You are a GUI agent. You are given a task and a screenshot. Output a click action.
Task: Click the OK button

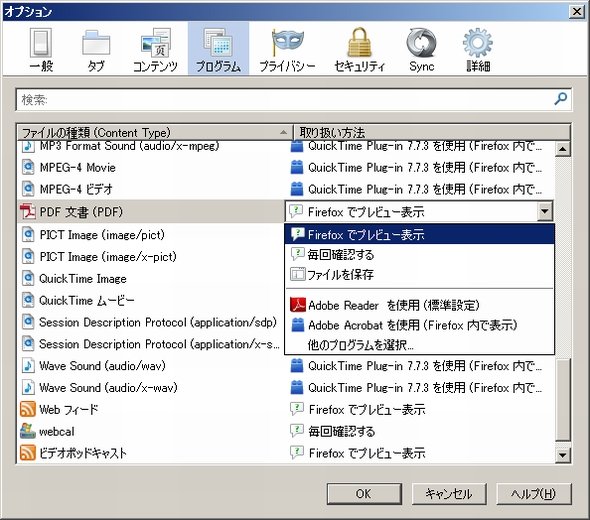tap(364, 494)
